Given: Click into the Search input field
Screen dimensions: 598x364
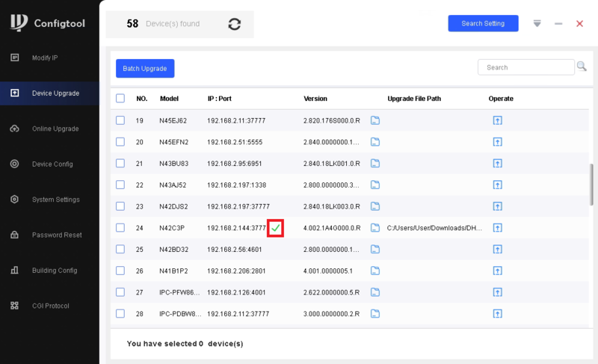Looking at the screenshot, I should coord(526,67).
